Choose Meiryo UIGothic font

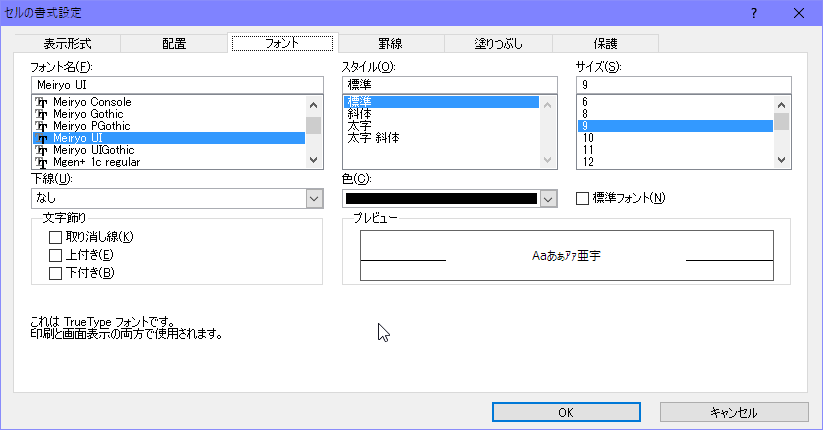[169, 150]
